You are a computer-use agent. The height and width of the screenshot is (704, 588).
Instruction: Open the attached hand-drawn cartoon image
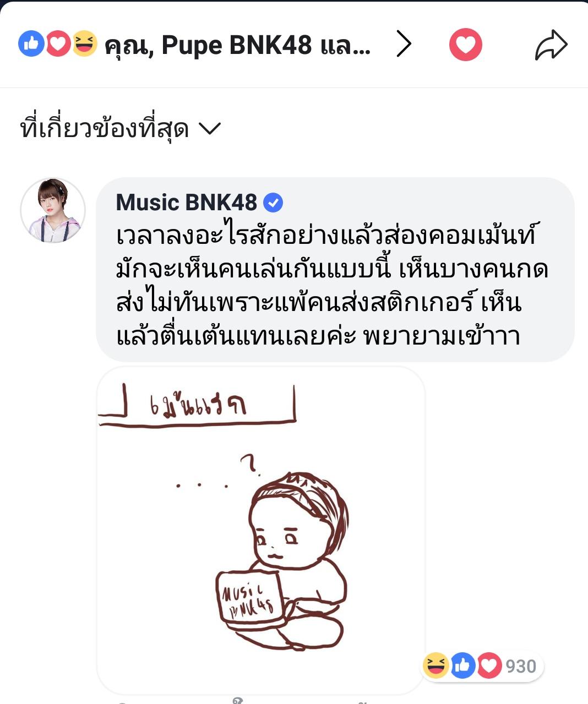(261, 530)
